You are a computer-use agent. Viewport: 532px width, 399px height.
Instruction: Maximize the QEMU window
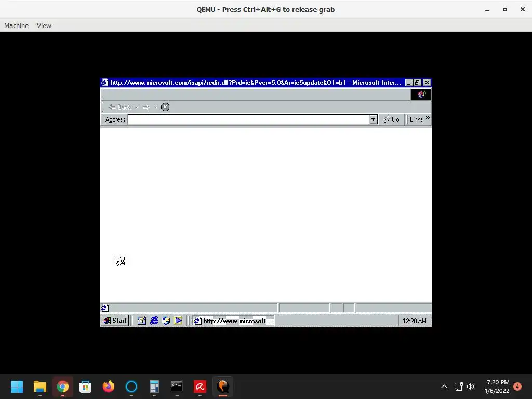click(x=505, y=9)
